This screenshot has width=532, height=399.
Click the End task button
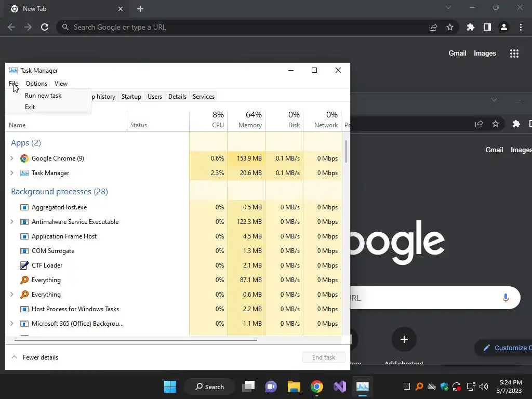click(x=324, y=357)
